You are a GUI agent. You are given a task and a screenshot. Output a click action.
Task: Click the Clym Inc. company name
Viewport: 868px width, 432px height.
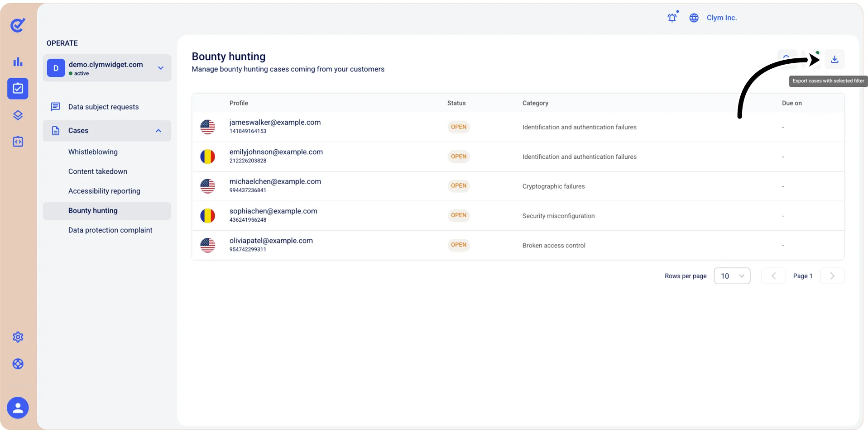pyautogui.click(x=722, y=18)
